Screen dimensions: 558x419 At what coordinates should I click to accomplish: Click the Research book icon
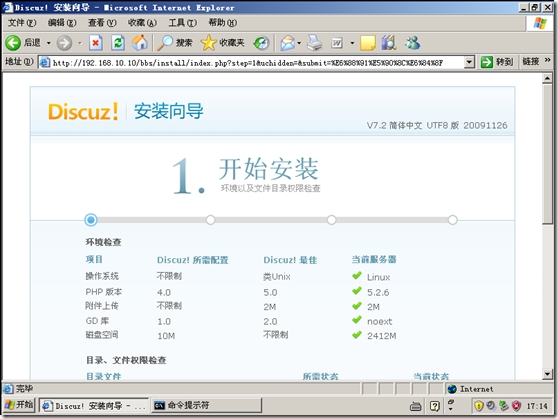pyautogui.click(x=389, y=43)
